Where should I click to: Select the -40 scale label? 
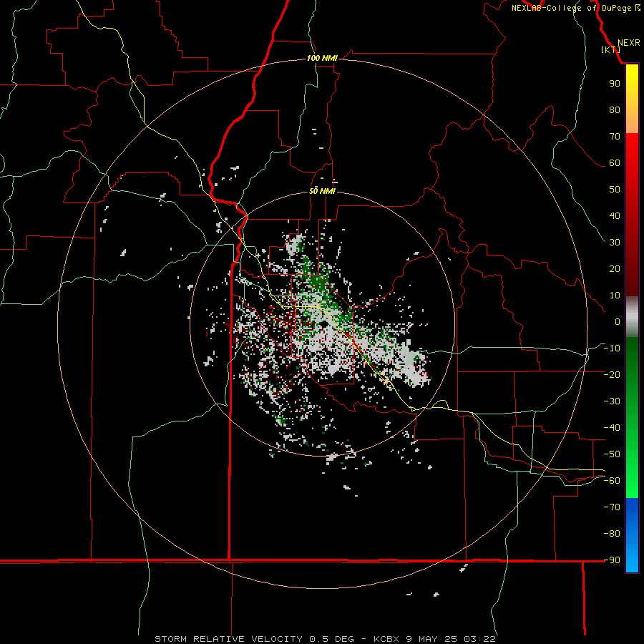coord(612,428)
